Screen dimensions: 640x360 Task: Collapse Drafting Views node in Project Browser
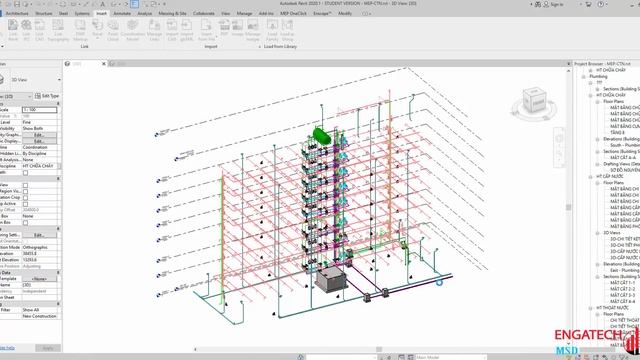pyautogui.click(x=598, y=164)
